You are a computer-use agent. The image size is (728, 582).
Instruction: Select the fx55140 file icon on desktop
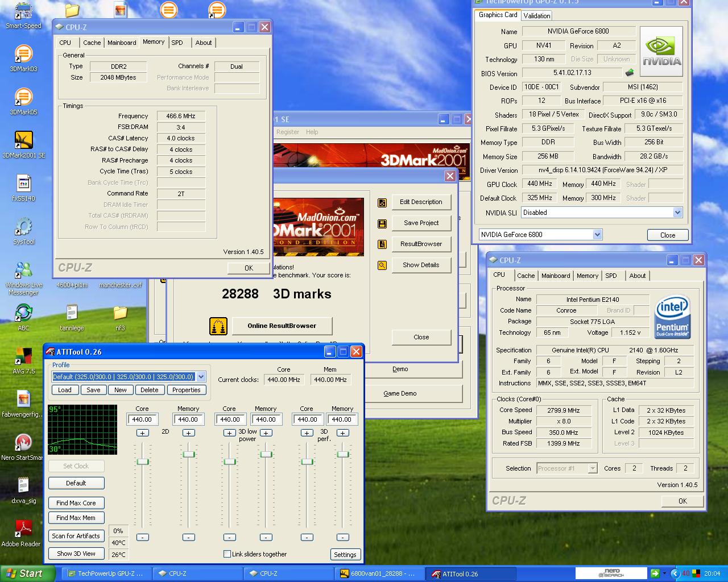click(23, 188)
